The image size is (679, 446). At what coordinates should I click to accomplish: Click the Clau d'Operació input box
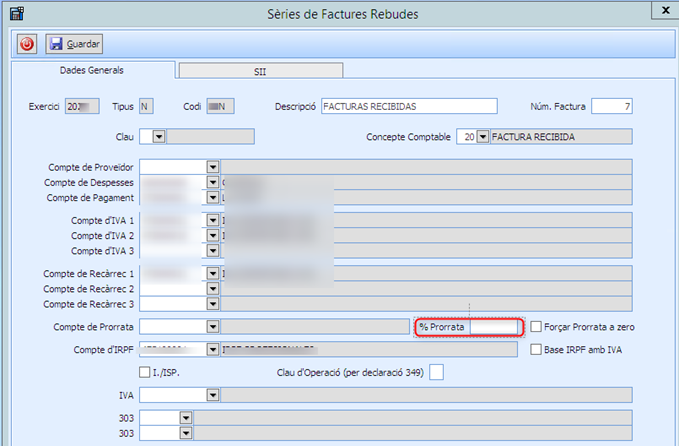tap(436, 373)
